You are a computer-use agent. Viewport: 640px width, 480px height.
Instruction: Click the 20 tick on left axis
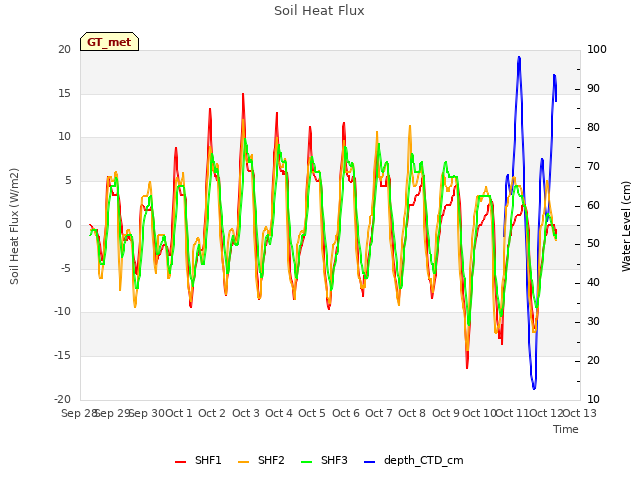click(x=64, y=49)
